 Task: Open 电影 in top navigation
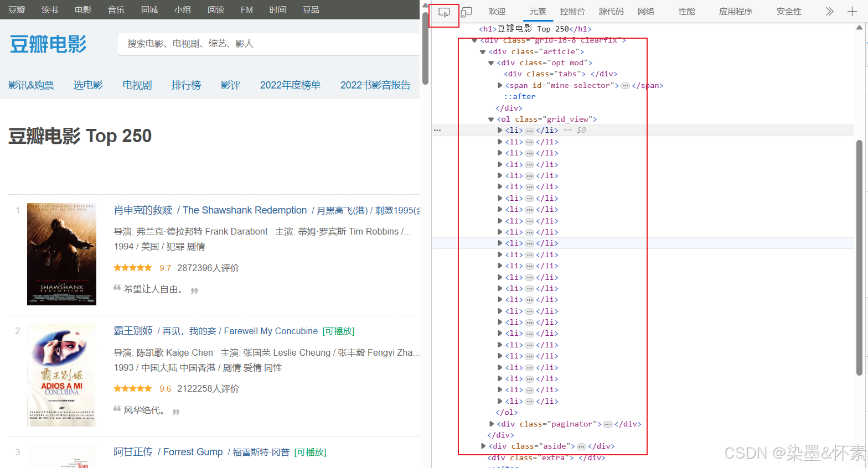(83, 9)
